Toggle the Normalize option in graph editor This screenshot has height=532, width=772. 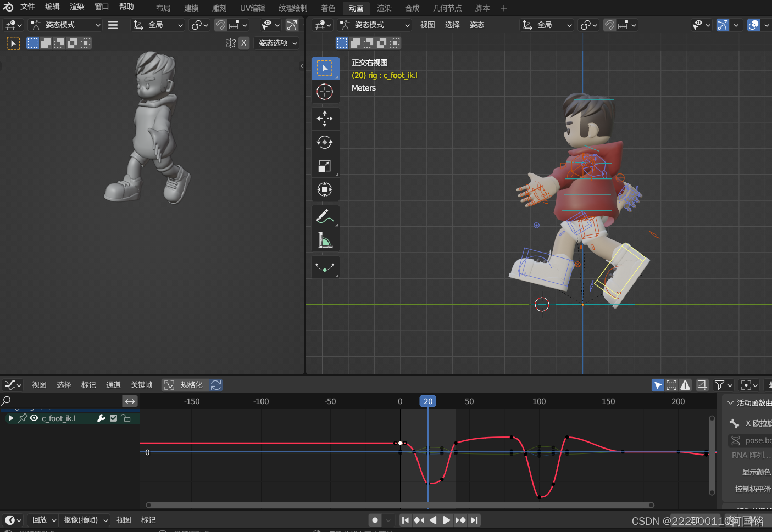coord(185,385)
